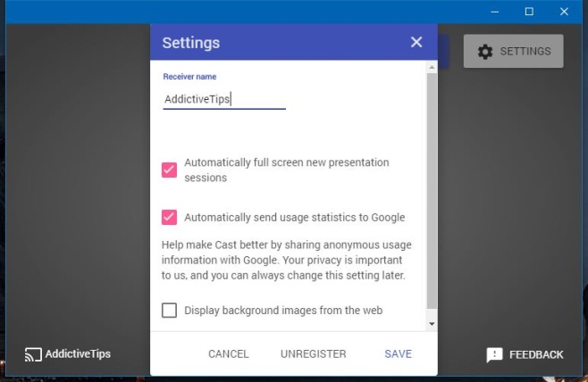Screen dimensions: 588x382
Task: Click the Settings dialog title
Action: 191,43
